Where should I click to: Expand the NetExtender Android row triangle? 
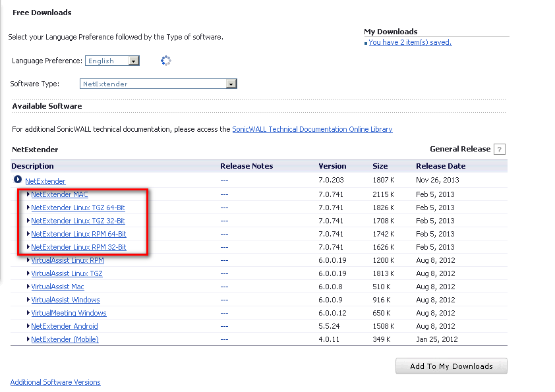(x=28, y=326)
